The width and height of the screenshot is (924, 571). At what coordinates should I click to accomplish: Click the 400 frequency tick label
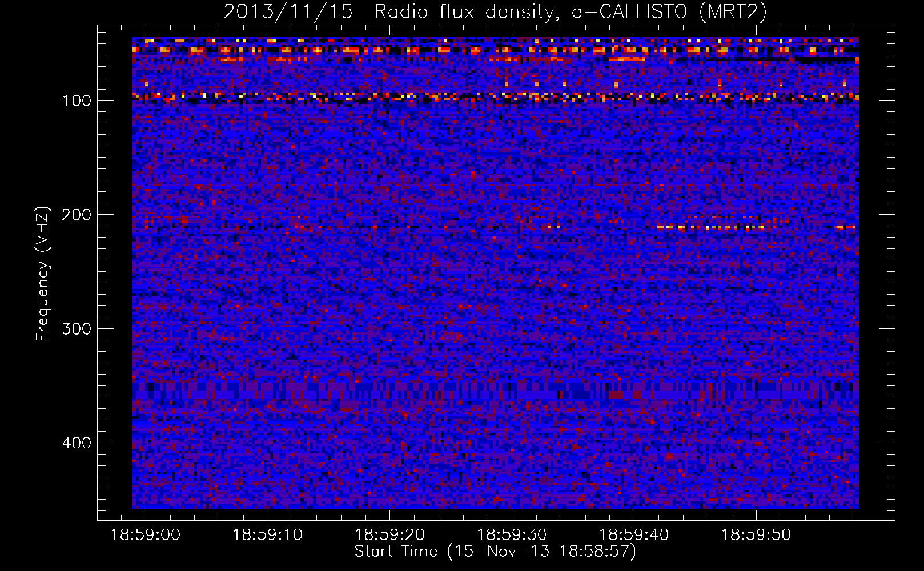[77, 443]
